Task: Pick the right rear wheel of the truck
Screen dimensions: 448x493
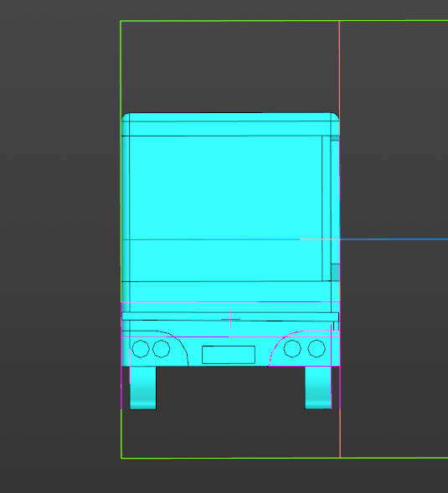Action: tap(318, 388)
